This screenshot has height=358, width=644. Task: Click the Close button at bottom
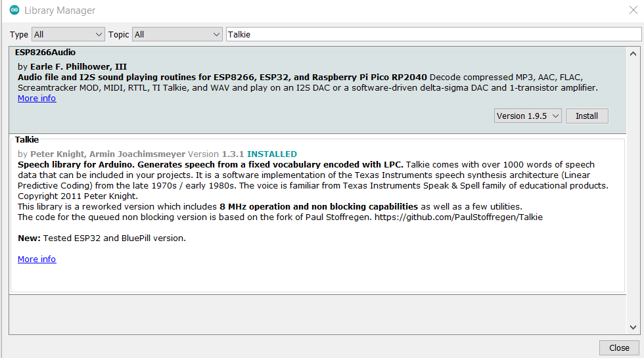(x=619, y=347)
